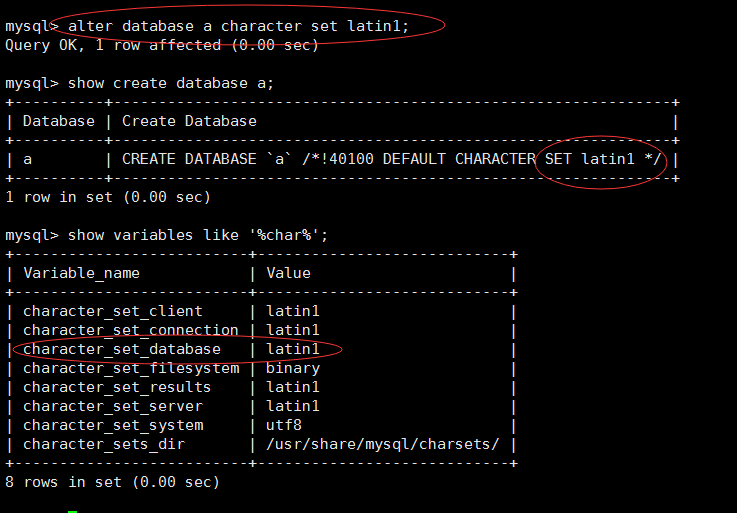Click the 'show create database a;' command
This screenshot has height=513, width=737.
pyautogui.click(x=171, y=83)
